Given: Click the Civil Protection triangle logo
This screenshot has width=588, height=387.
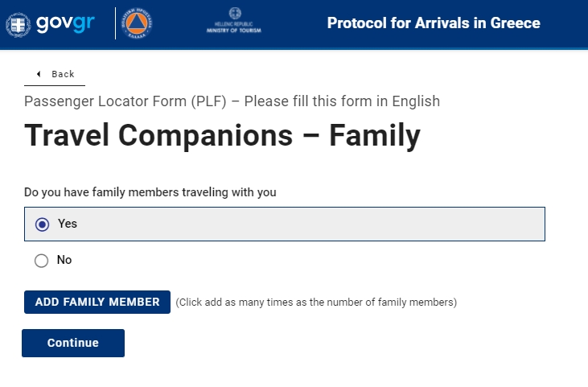Looking at the screenshot, I should coord(138,24).
